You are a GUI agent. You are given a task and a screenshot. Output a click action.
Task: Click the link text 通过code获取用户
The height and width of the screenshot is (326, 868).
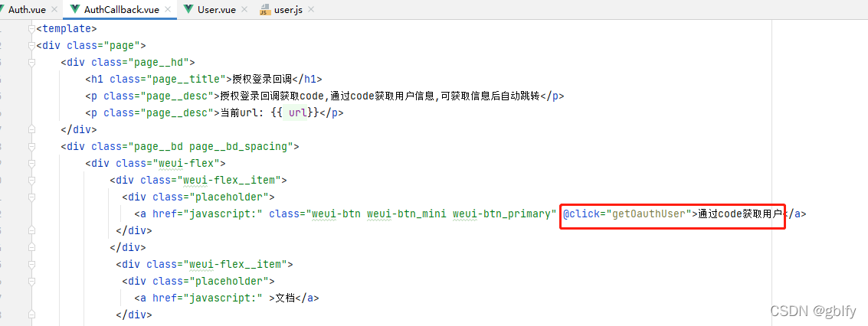tap(740, 214)
